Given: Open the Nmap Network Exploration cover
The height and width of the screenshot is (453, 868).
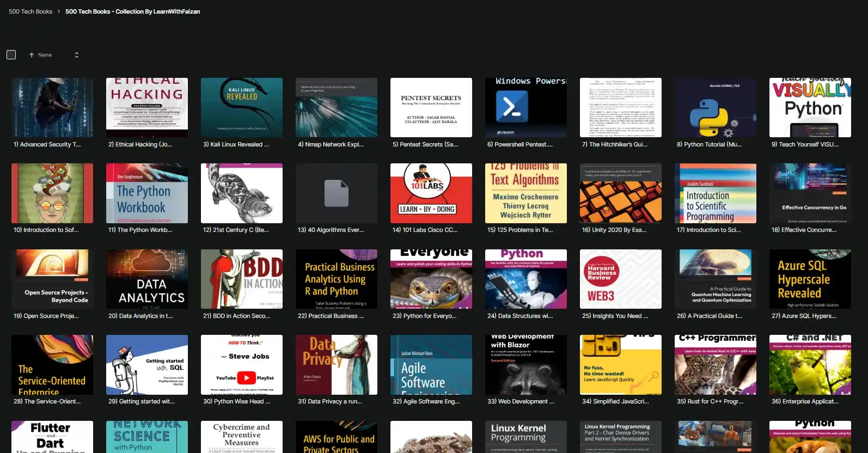Looking at the screenshot, I should point(337,107).
